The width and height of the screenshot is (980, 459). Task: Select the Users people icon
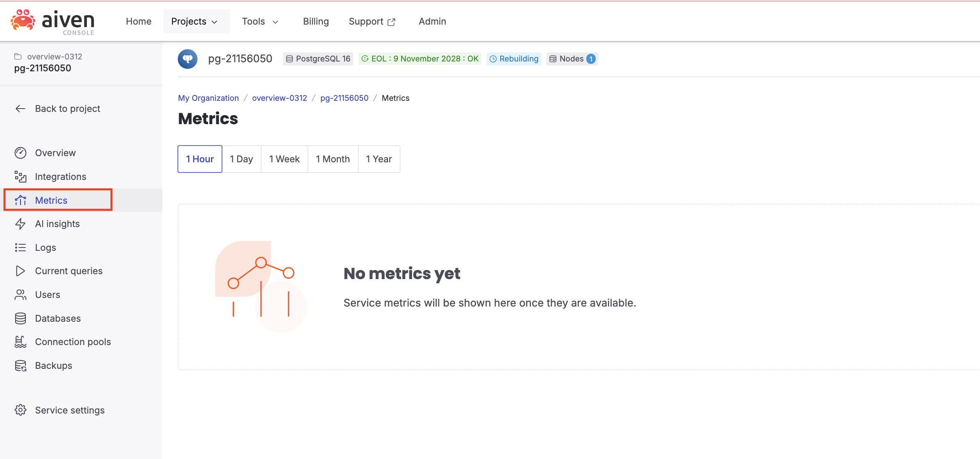(x=20, y=295)
